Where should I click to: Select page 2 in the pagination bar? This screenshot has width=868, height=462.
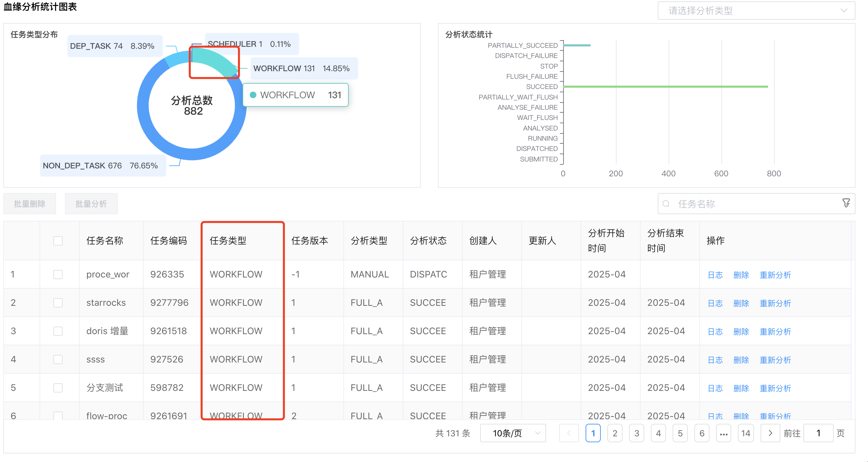click(x=615, y=433)
